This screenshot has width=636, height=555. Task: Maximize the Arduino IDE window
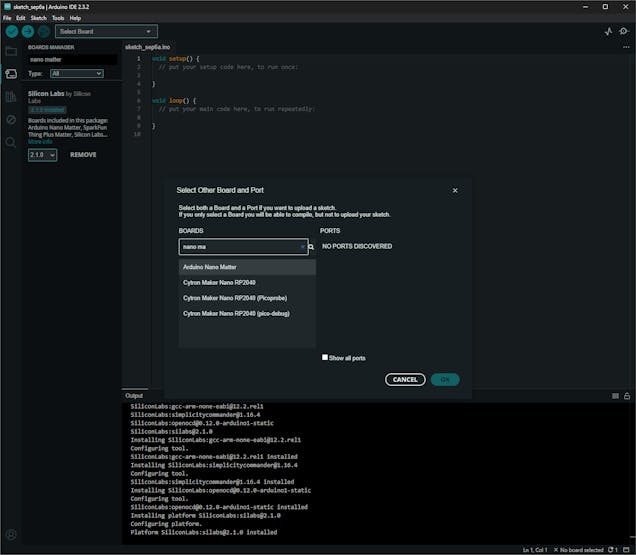point(605,7)
